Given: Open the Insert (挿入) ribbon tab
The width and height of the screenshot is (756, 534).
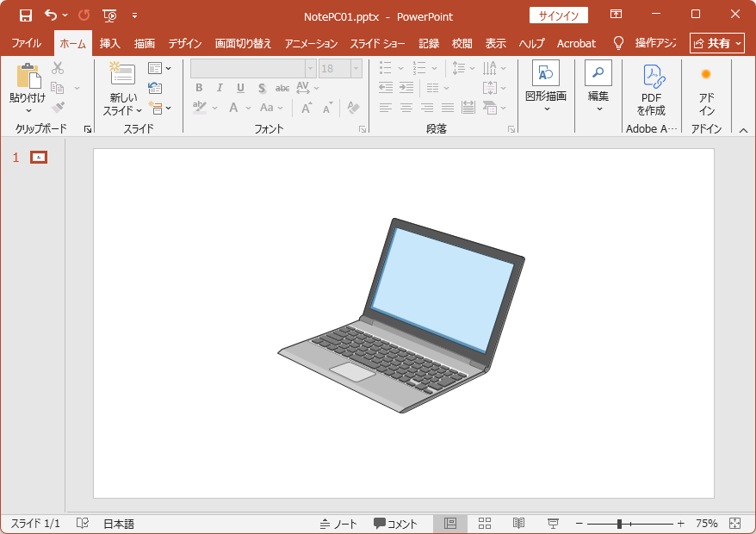Looking at the screenshot, I should pos(110,43).
